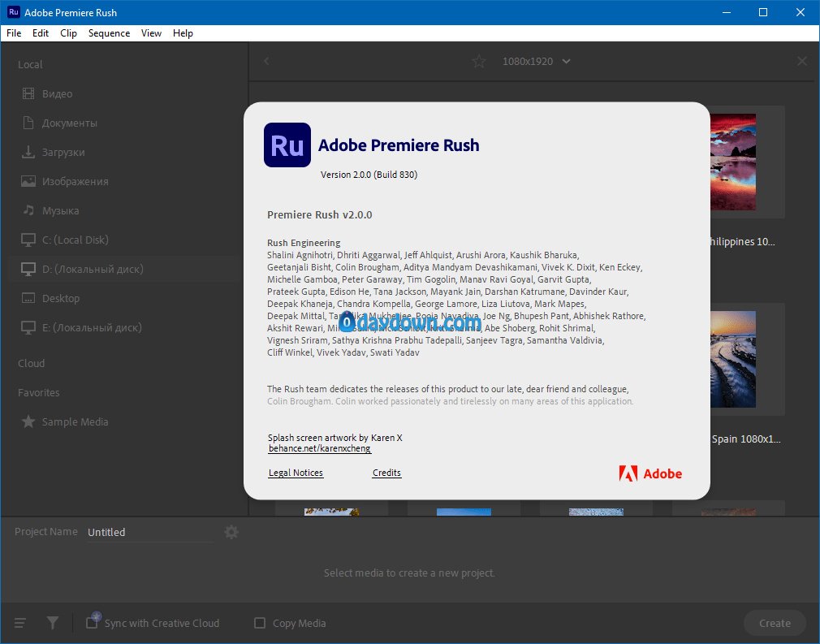The width and height of the screenshot is (820, 644).
Task: Click the Favorites section heading
Action: [39, 392]
